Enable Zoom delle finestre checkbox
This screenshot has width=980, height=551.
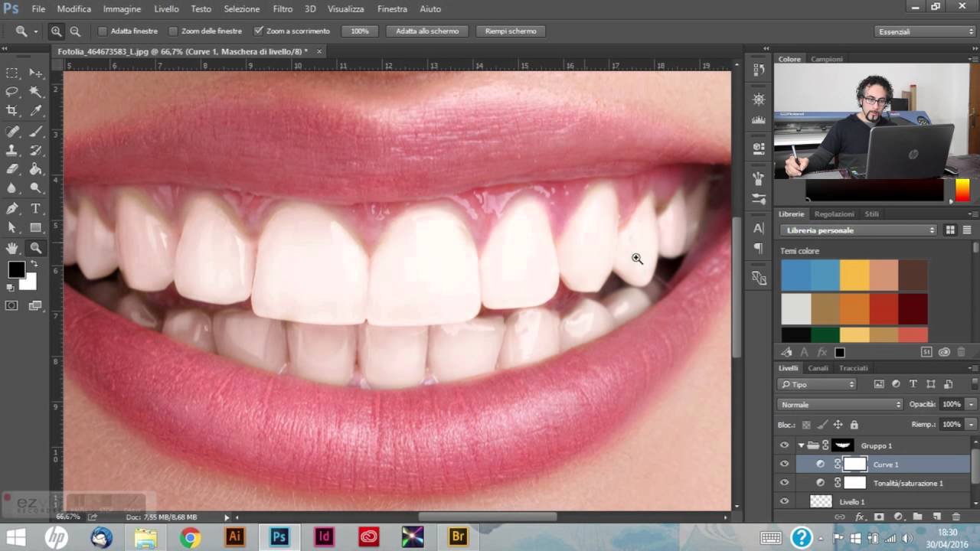tap(173, 31)
